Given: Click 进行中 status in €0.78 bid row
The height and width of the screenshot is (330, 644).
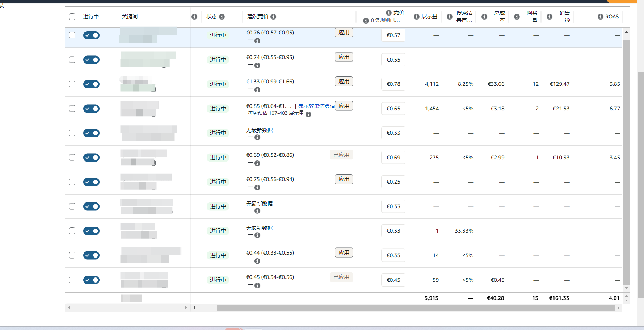Looking at the screenshot, I should (x=218, y=84).
